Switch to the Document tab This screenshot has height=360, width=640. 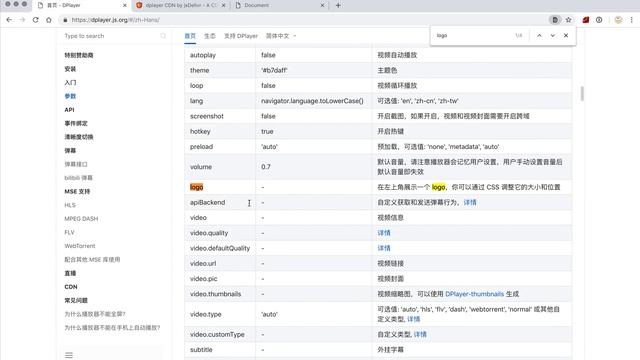(280, 5)
